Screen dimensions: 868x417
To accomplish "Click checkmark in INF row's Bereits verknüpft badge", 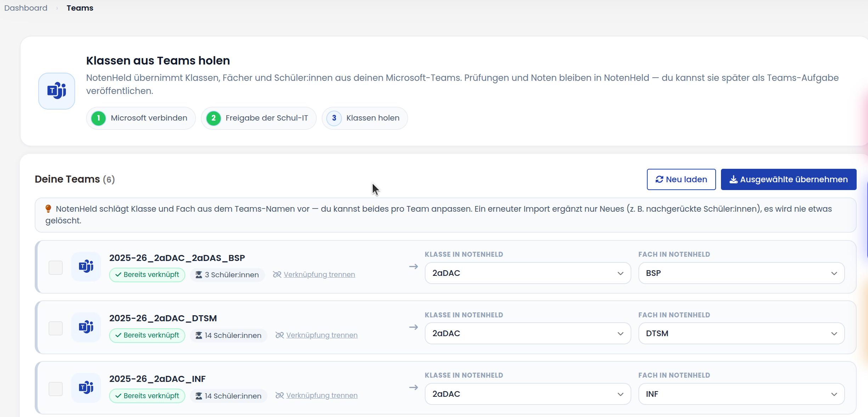I will [x=118, y=396].
